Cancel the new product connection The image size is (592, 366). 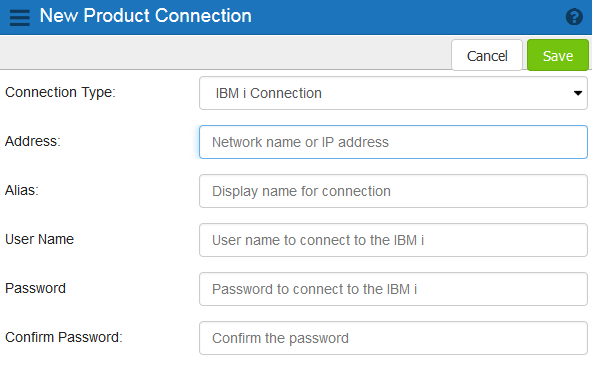point(487,56)
